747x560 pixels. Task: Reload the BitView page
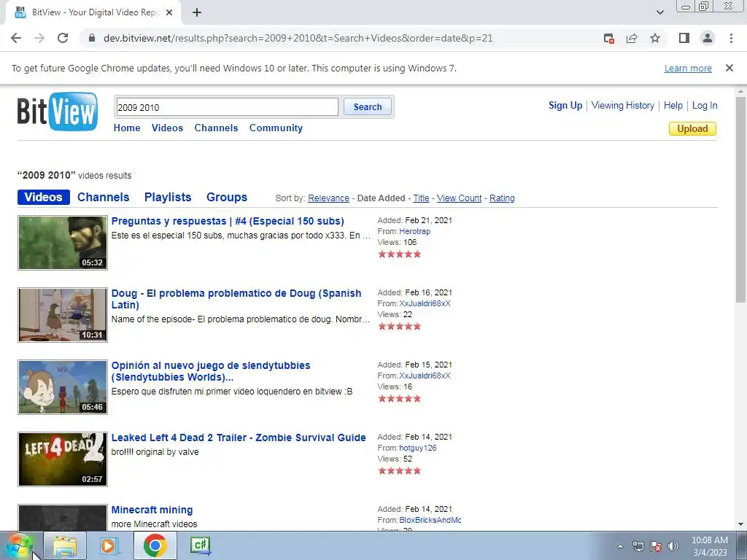(x=63, y=38)
